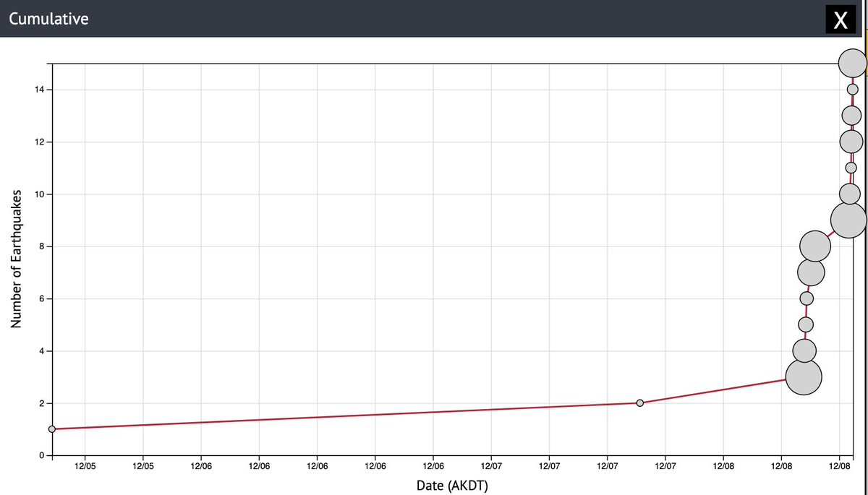Click the largest bubble at count 9
Viewport: 868px width, 495px height.
tap(848, 220)
